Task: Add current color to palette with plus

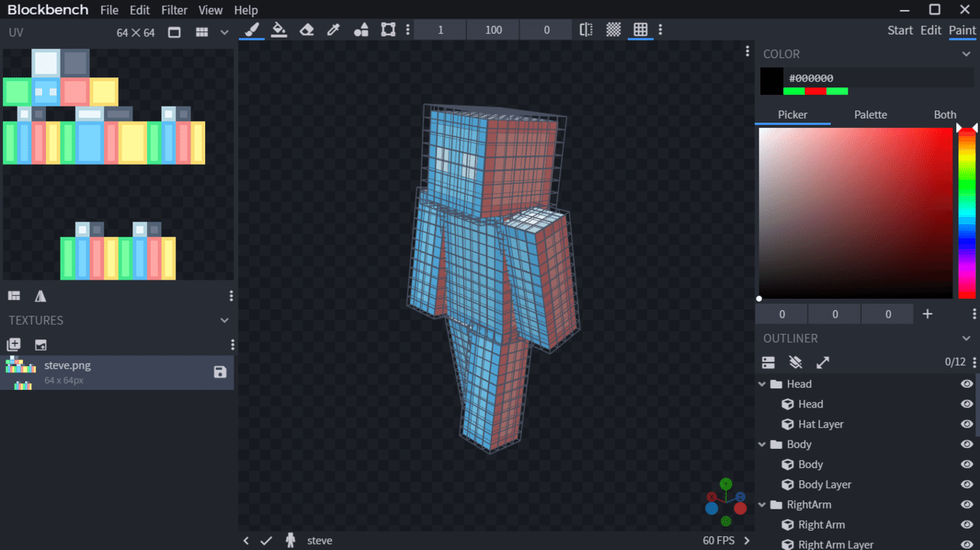Action: click(927, 314)
